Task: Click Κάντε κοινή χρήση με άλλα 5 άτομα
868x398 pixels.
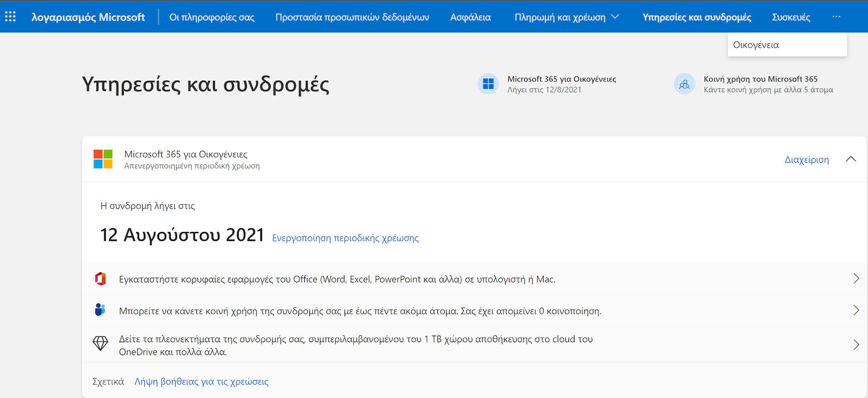Action: pyautogui.click(x=768, y=90)
